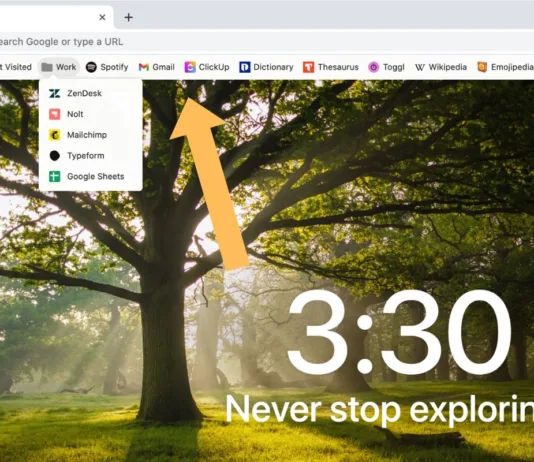The width and height of the screenshot is (534, 462).
Task: Click the Never stop exploring text
Action: click(379, 410)
